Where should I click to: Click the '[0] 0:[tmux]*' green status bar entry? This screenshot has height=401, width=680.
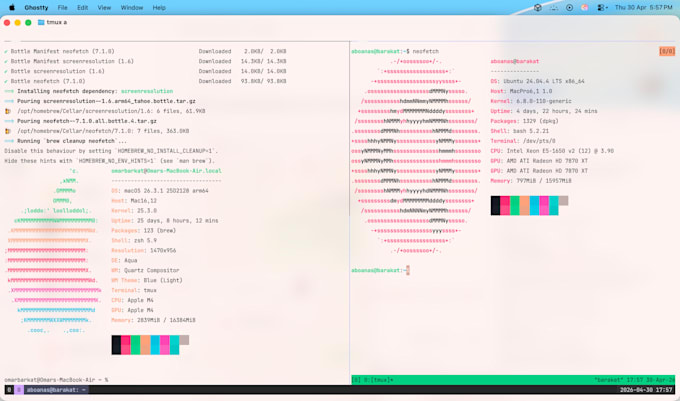click(373, 380)
